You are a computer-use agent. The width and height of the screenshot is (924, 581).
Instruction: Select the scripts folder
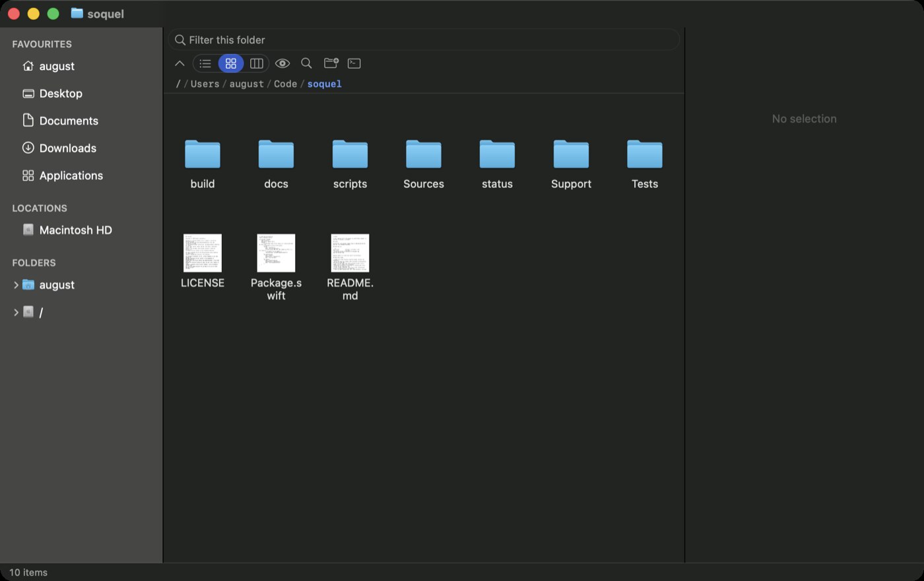(350, 164)
